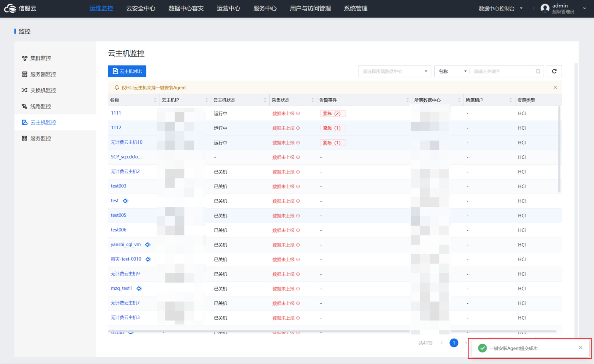Screen dimensions: 594x364
Task: Click info icon in 1112's 采集状态 cell
Action: pos(298,128)
